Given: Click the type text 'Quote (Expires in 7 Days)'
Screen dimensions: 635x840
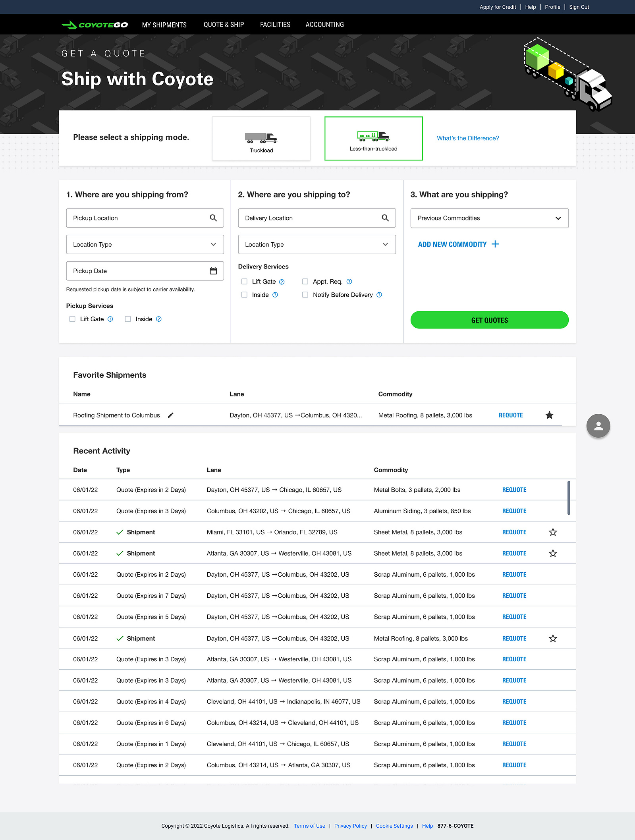Looking at the screenshot, I should coord(151,596).
